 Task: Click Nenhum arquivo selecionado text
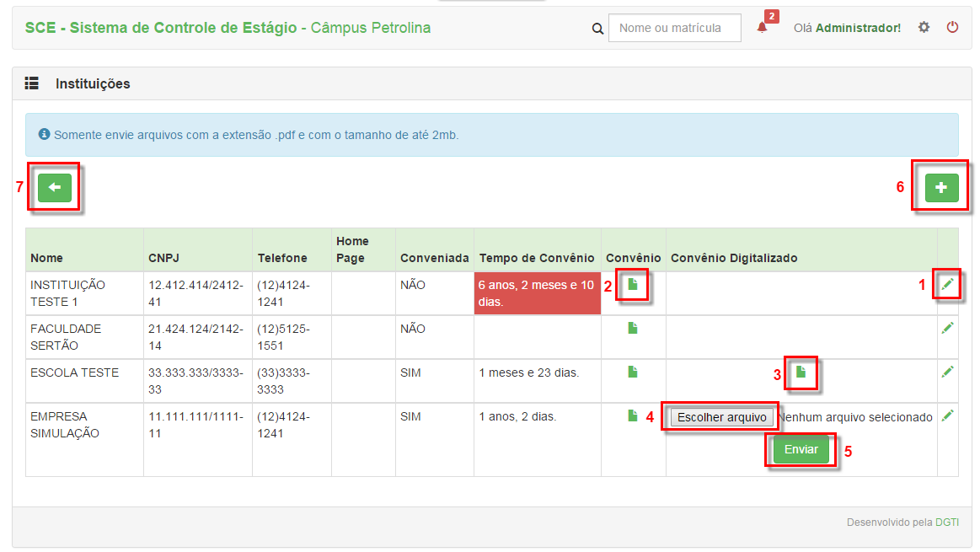coord(855,417)
